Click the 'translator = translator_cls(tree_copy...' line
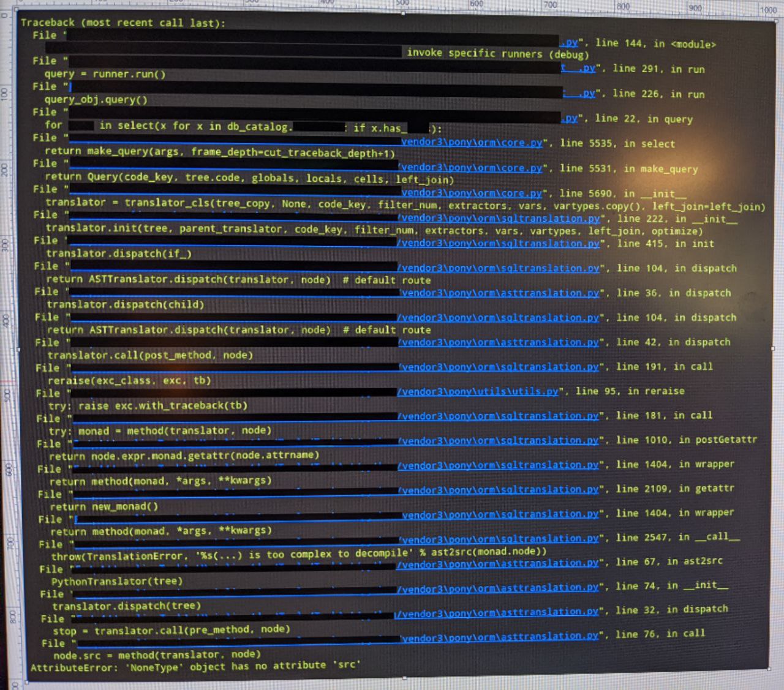The image size is (784, 690). (x=405, y=204)
